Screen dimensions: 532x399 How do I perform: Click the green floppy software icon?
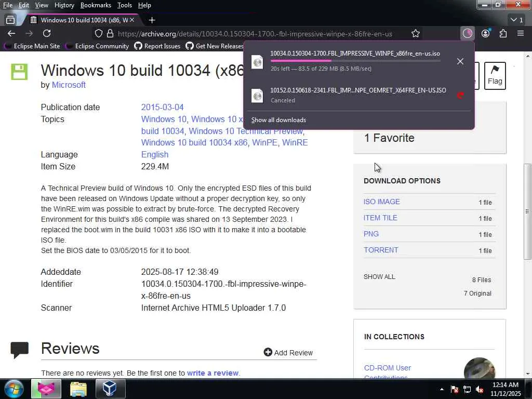pos(19,72)
